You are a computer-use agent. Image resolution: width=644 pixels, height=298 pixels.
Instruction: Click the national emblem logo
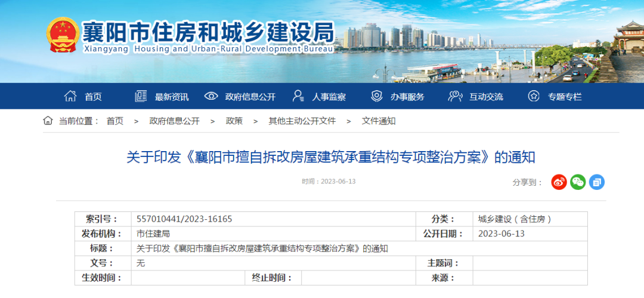(x=61, y=34)
